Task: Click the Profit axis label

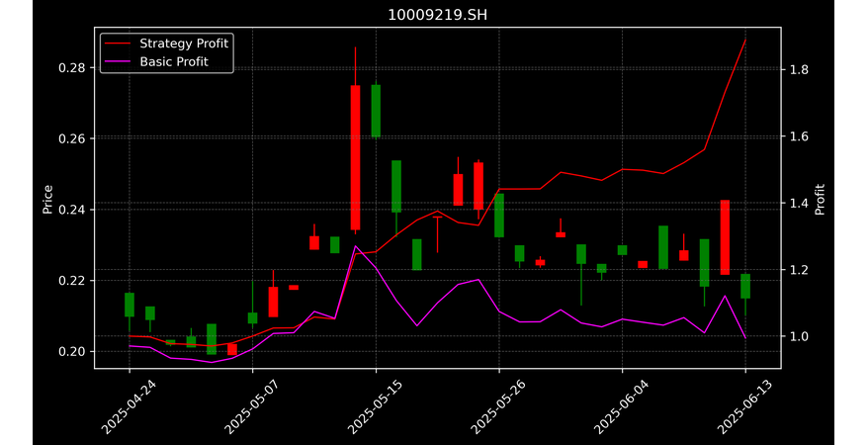Action: pyautogui.click(x=820, y=199)
